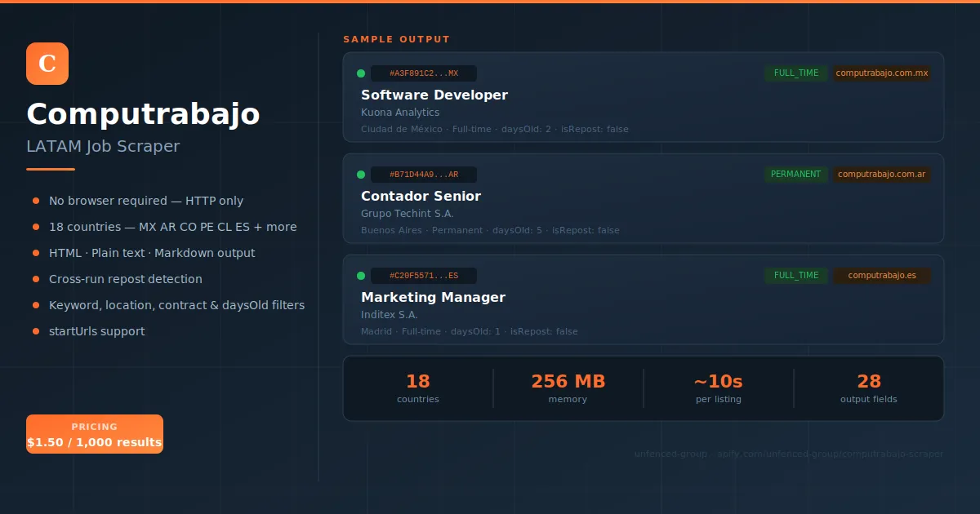Select the #B71D44A9...AR ID badge
The width and height of the screenshot is (980, 514).
point(424,175)
